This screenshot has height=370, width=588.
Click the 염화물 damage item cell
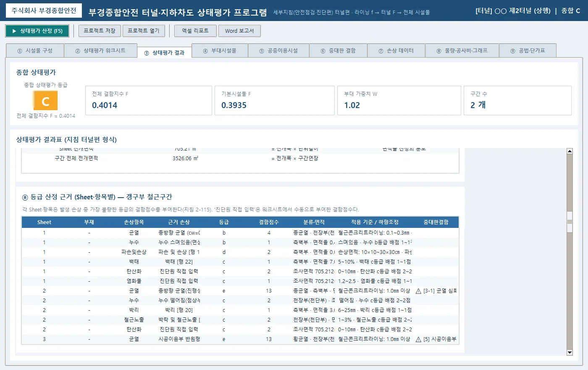tap(134, 281)
